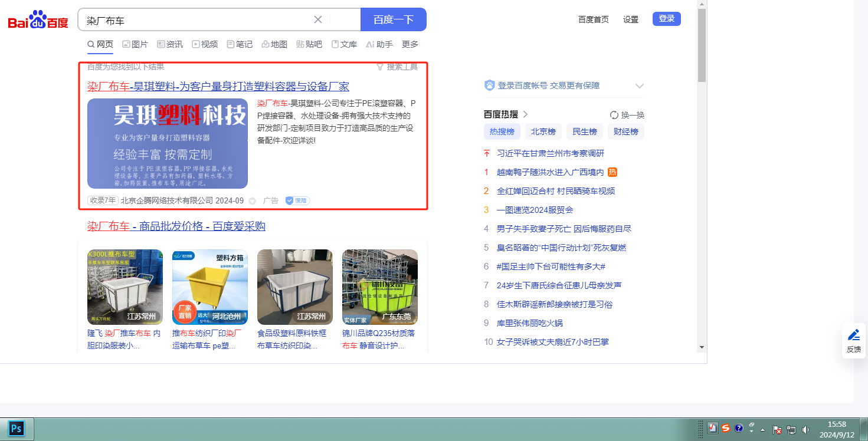The width and height of the screenshot is (868, 441).
Task: Open the dropdown arrow next to 2024-09
Action: pos(252,201)
